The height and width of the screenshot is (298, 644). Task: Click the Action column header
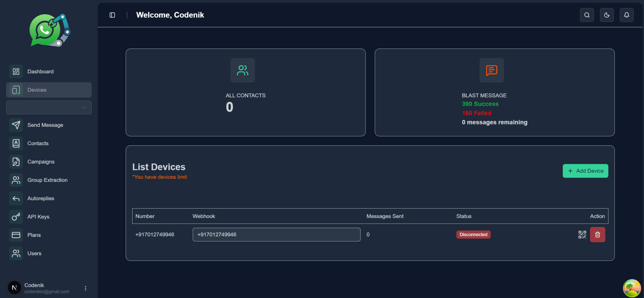pyautogui.click(x=597, y=216)
